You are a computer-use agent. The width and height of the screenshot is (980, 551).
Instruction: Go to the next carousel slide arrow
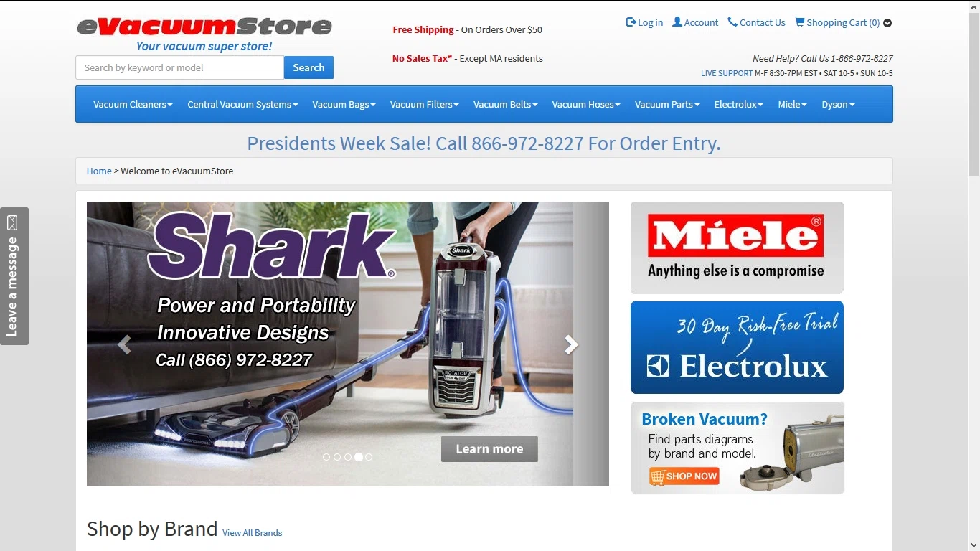(x=571, y=345)
